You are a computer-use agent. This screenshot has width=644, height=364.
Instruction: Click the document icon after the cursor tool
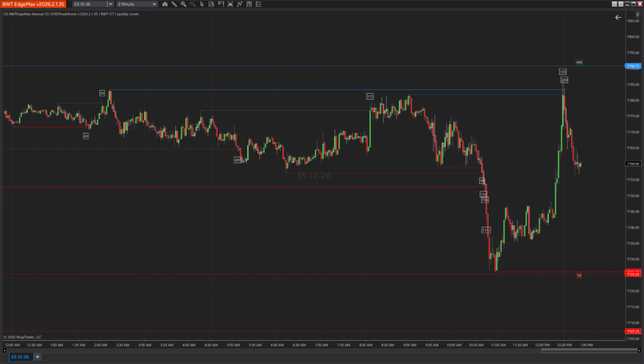coord(211,4)
